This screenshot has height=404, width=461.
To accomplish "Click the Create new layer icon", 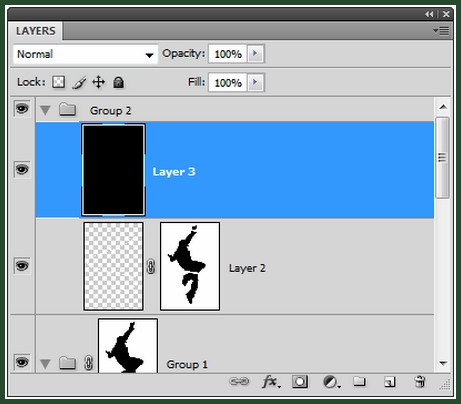I will tap(389, 382).
